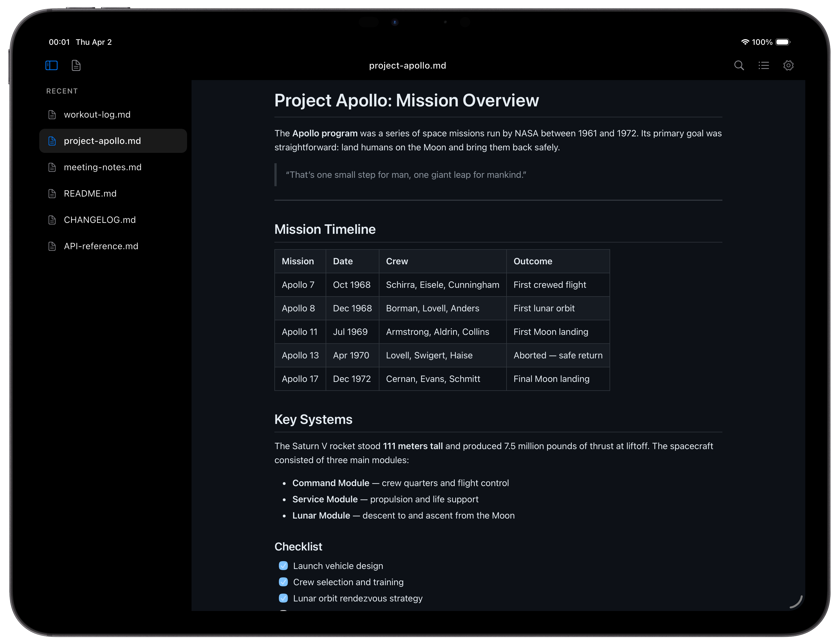Click Lovell, Swigert, Haise crew cell
This screenshot has height=644, width=840.
pos(442,355)
